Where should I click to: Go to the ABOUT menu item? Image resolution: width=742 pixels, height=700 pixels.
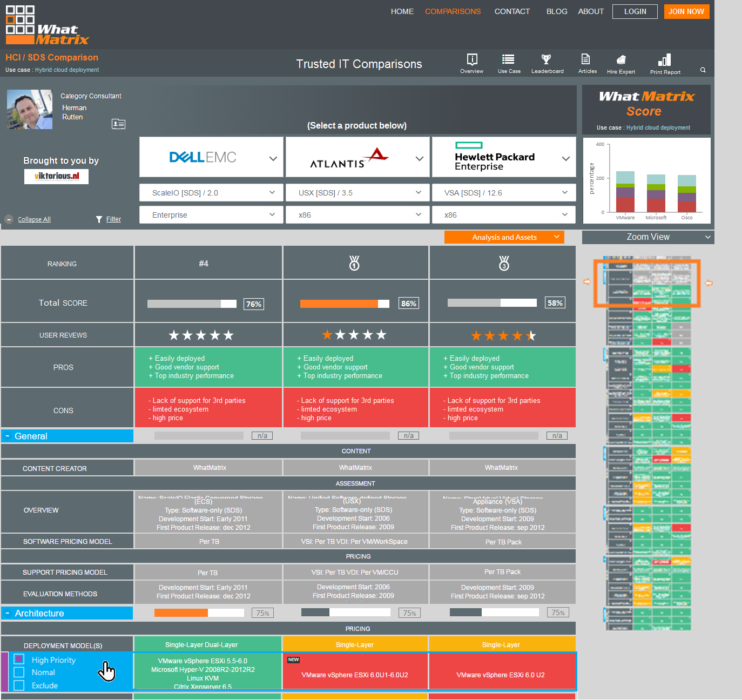coord(591,11)
